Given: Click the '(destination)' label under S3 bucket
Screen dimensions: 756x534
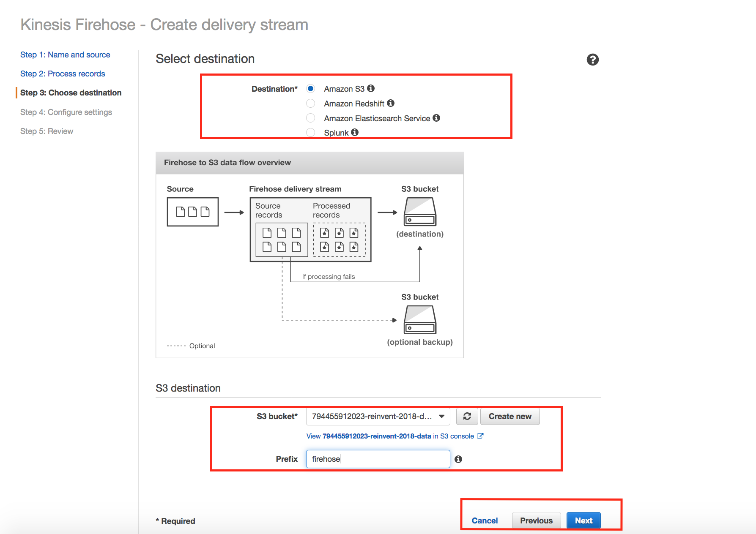Looking at the screenshot, I should click(x=420, y=234).
